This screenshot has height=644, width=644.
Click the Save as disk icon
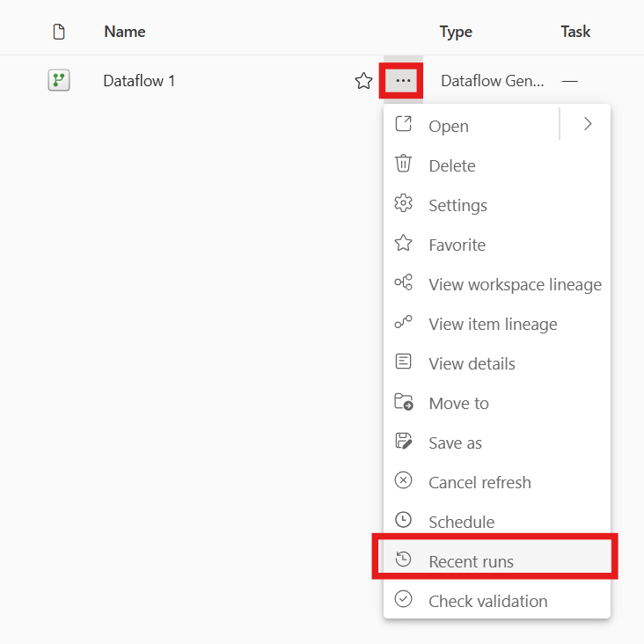[x=403, y=442]
